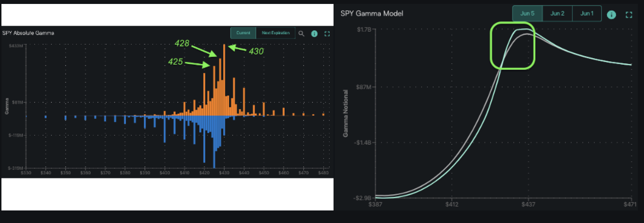Click the Gamma axis title on left chart
The width and height of the screenshot is (644, 223).
click(6, 106)
